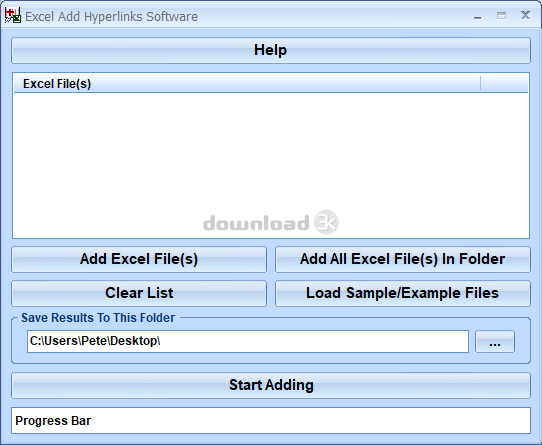
Task: Focus the save folder path field
Action: (x=248, y=341)
